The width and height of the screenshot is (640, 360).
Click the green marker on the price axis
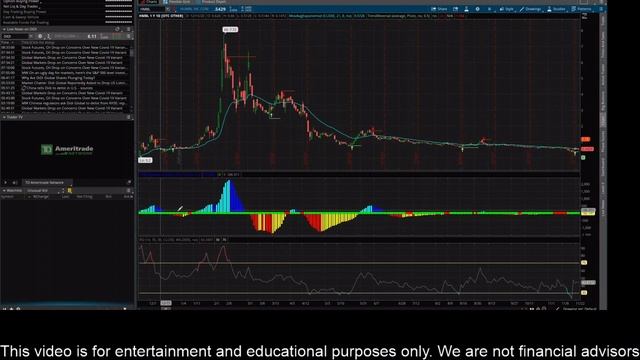click(x=583, y=158)
